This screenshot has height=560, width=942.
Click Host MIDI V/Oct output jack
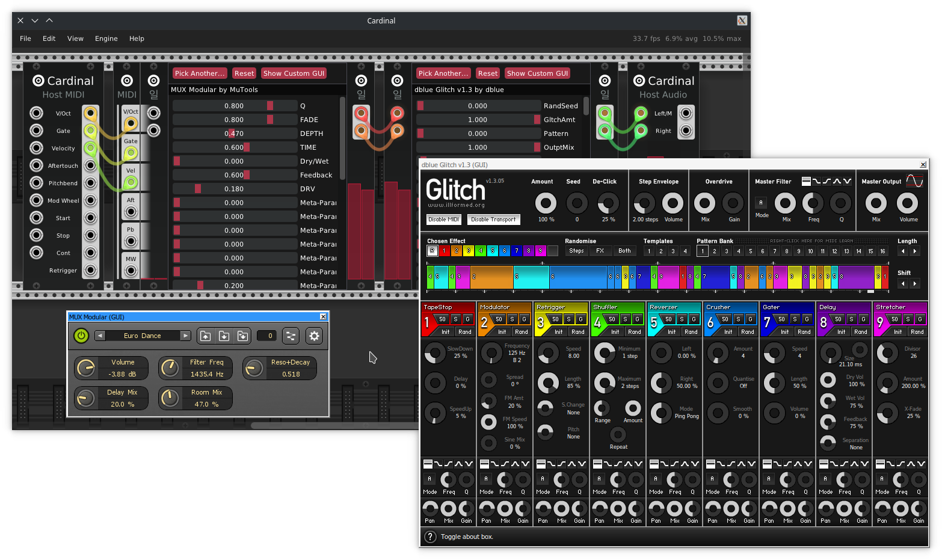click(90, 113)
